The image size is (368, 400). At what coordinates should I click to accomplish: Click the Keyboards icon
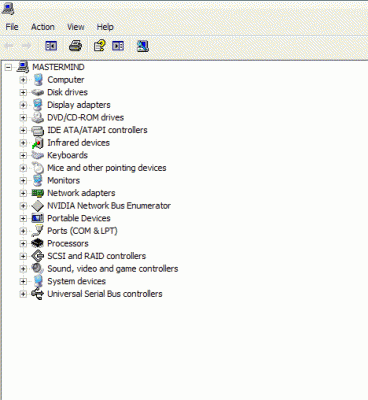pos(38,155)
